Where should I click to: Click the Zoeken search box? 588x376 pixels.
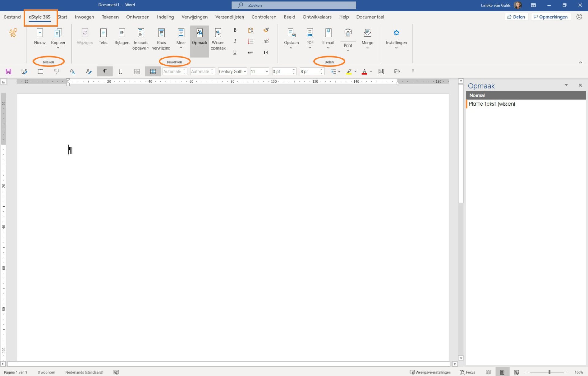[293, 5]
